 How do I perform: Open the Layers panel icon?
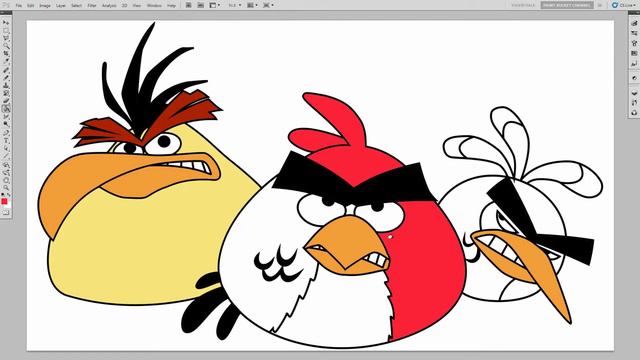pos(634,93)
